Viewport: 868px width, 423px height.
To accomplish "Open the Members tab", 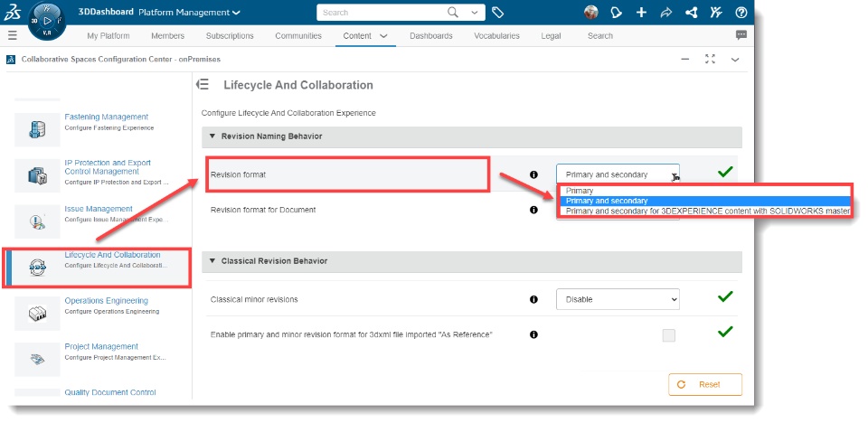I will [x=167, y=36].
